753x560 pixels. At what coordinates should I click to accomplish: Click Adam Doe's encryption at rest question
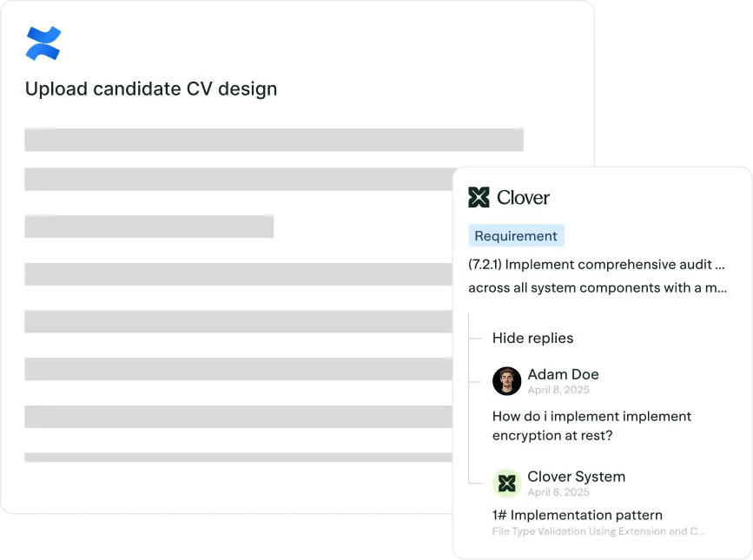[591, 425]
